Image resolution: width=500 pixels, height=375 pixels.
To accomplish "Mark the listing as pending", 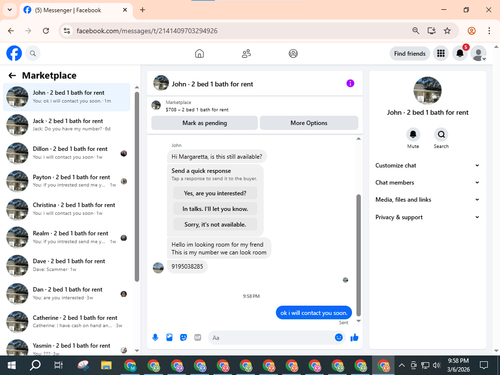I will 204,123.
